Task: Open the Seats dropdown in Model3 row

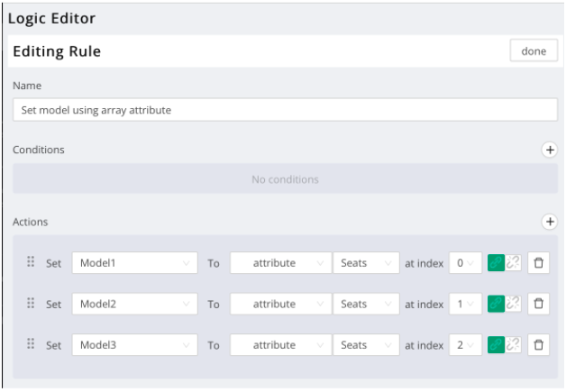Action: click(x=366, y=344)
